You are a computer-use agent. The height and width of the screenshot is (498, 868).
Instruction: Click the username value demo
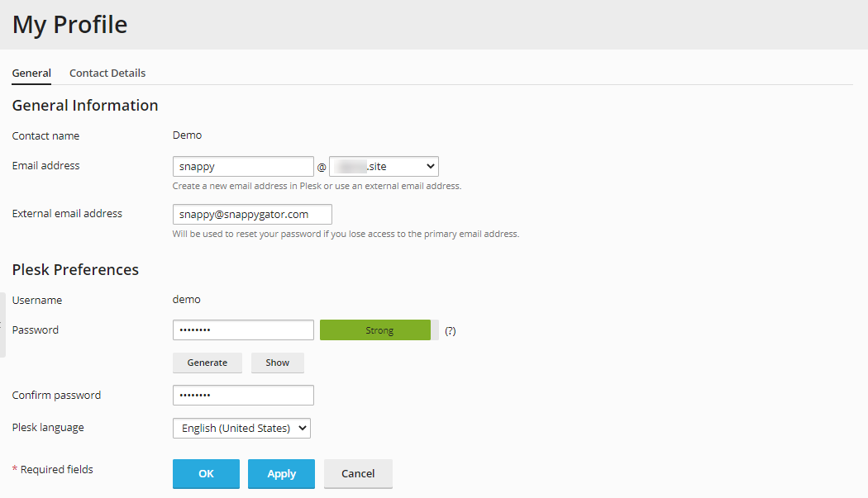(186, 299)
